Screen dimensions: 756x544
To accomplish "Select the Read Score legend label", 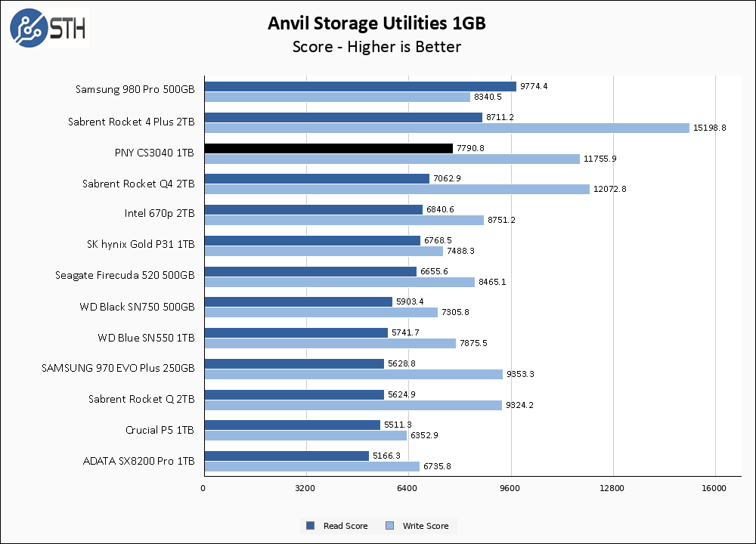I will [345, 526].
